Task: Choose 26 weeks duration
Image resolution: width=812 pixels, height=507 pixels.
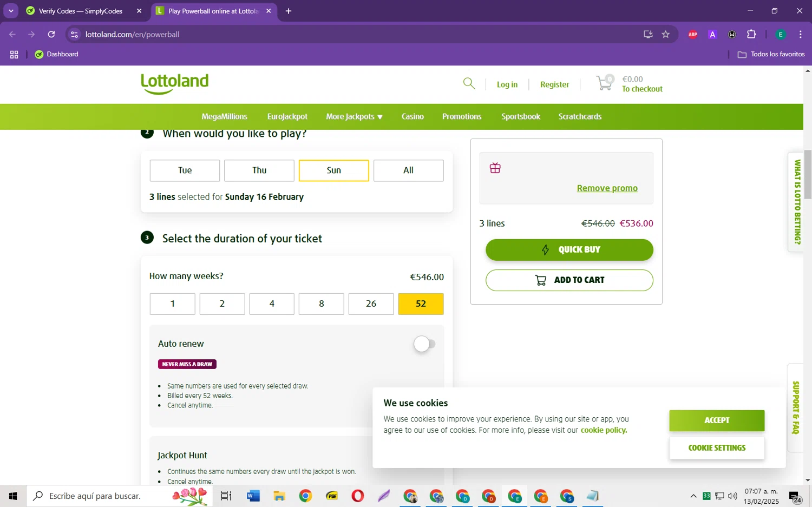Action: (x=371, y=304)
